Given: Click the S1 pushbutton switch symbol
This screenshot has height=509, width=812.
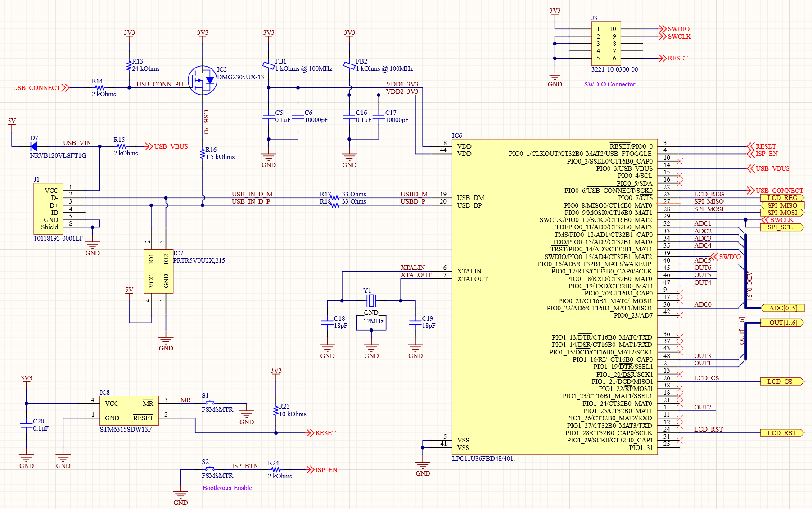Looking at the screenshot, I should coord(210,403).
